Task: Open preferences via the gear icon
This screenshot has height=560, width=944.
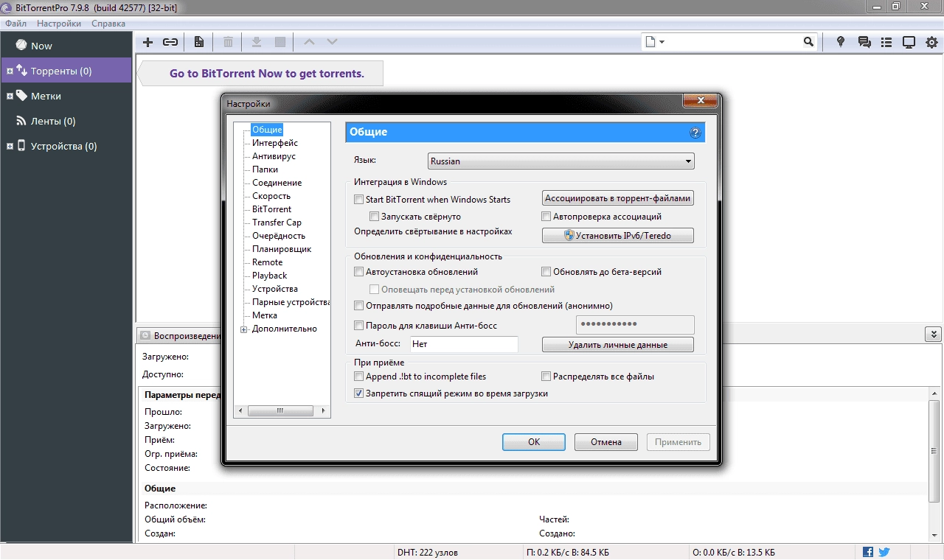Action: pyautogui.click(x=931, y=42)
